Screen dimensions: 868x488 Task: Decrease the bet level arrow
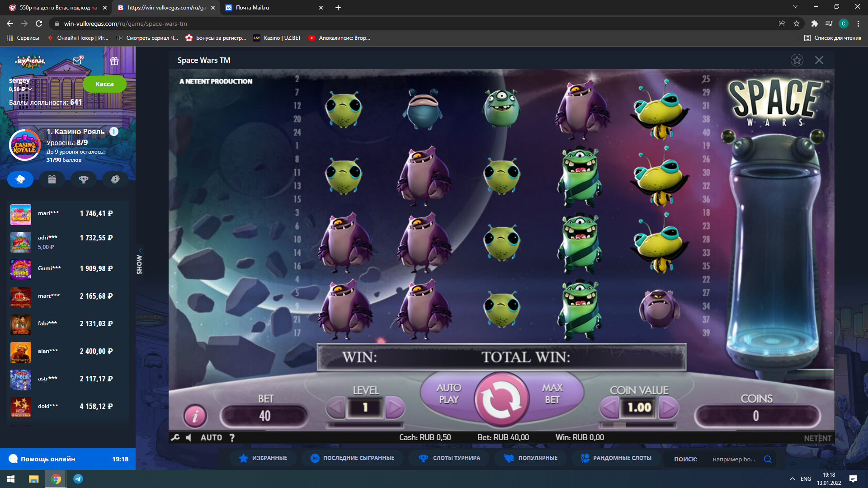tap(335, 408)
